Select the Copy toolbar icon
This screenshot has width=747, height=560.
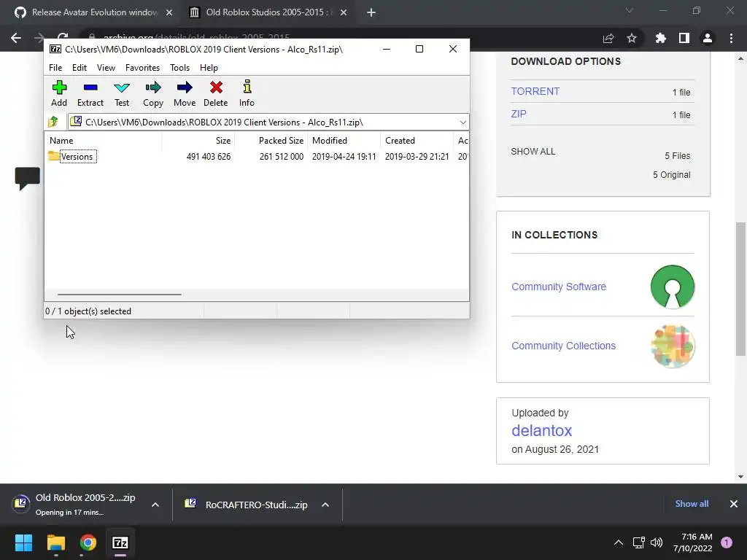coord(153,93)
